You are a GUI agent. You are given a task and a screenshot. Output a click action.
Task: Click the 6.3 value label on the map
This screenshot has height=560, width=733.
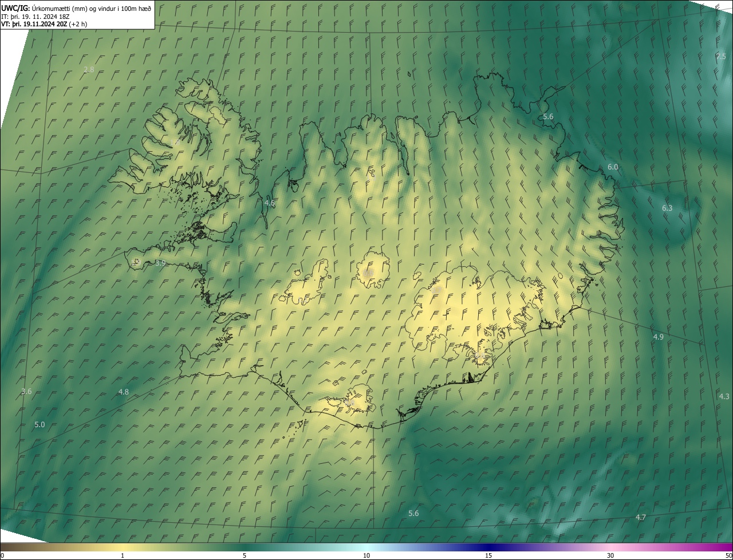coord(667,208)
